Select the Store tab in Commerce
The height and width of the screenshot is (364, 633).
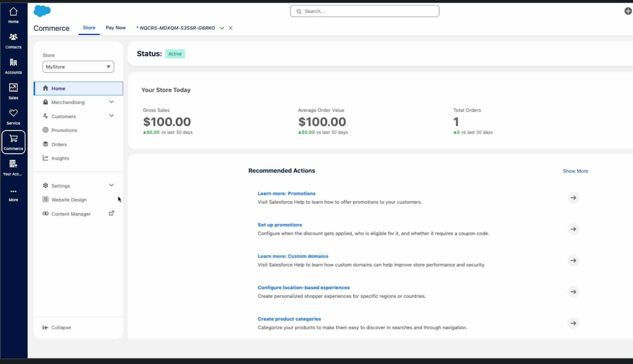tap(89, 28)
